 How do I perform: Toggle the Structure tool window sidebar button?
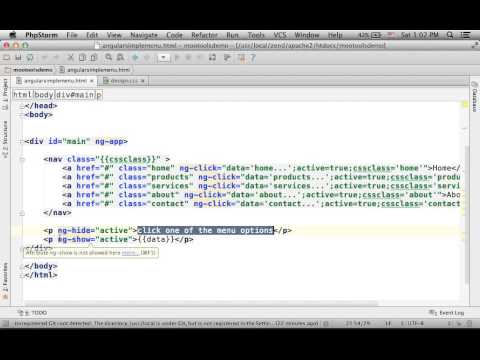coord(5,139)
